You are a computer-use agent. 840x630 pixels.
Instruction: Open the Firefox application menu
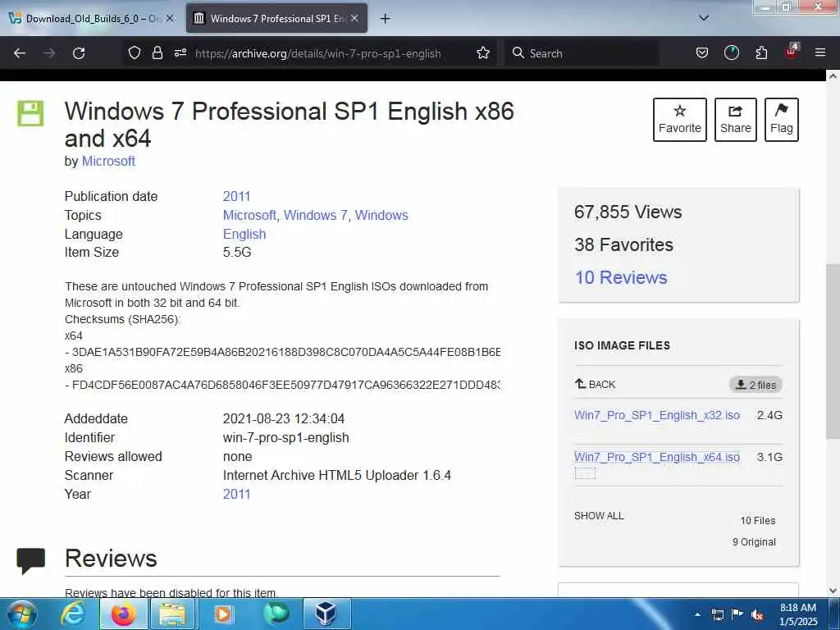click(820, 53)
